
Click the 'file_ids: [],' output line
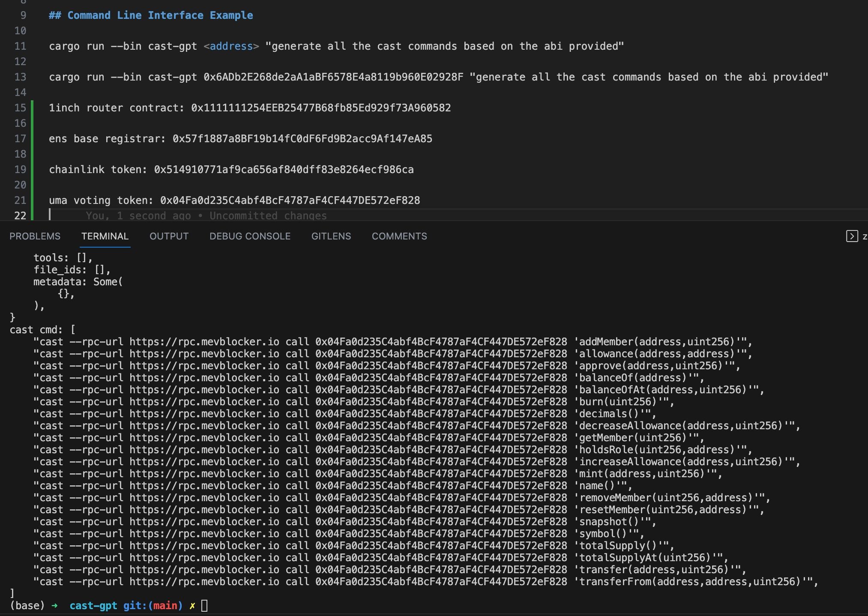pos(72,270)
